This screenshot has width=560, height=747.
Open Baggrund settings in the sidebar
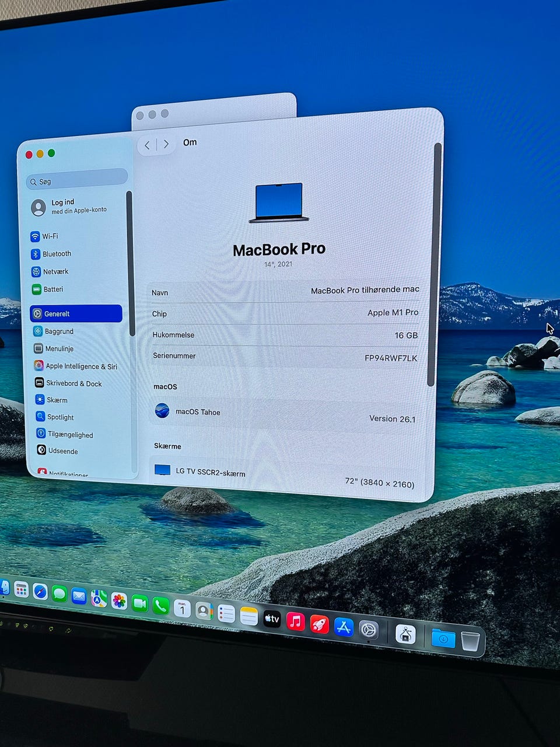pos(54,331)
